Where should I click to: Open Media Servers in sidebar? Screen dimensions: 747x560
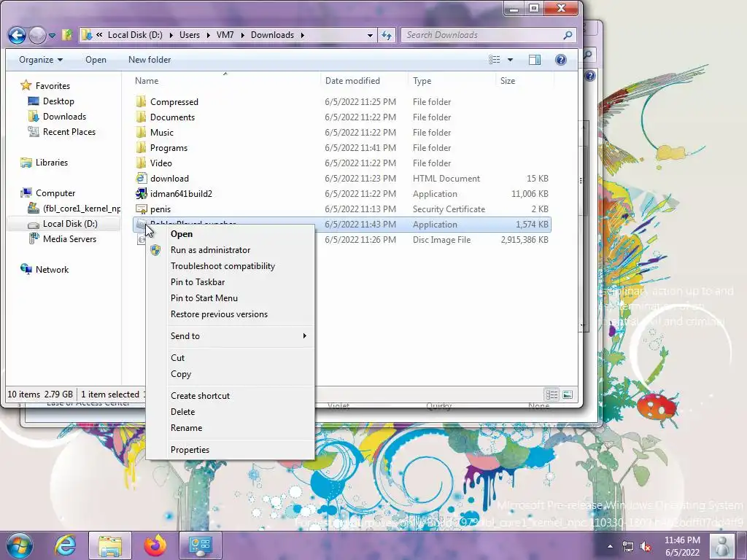(x=69, y=238)
